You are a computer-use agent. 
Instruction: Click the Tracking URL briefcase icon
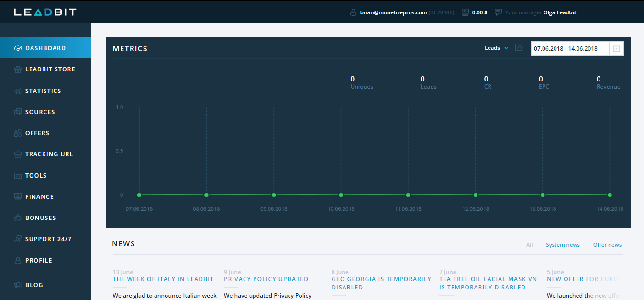[18, 154]
